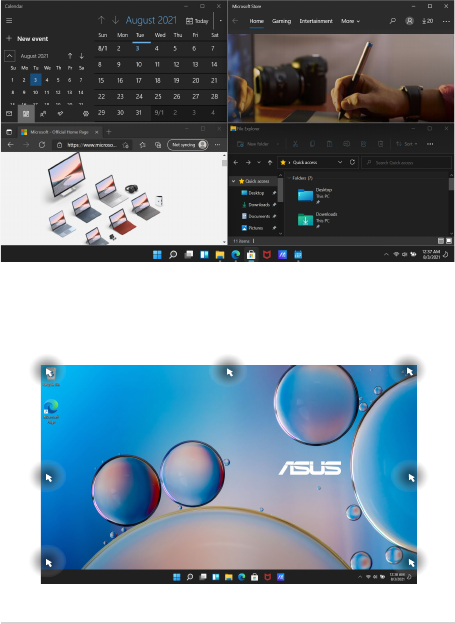
Task: Open Edge Settings and more ellipsis
Action: [x=217, y=145]
